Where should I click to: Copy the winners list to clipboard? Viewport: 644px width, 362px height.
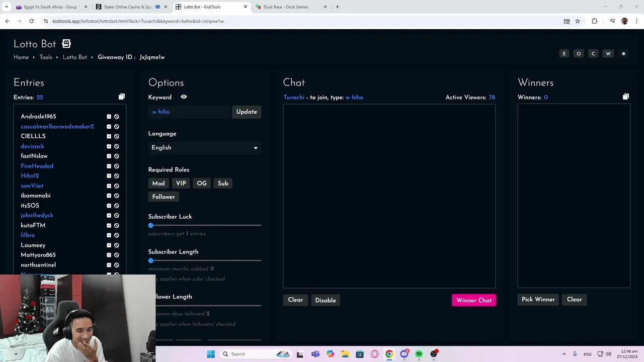(x=625, y=97)
